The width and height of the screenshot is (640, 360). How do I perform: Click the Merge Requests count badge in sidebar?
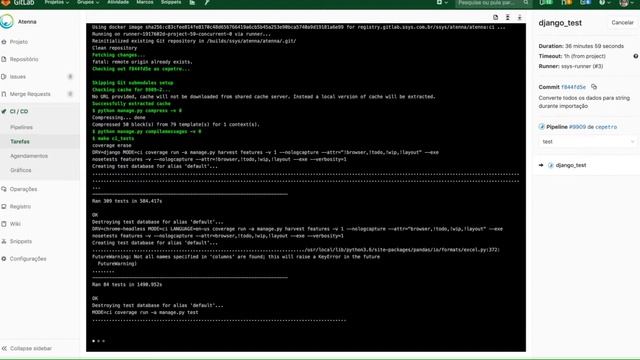[x=70, y=94]
